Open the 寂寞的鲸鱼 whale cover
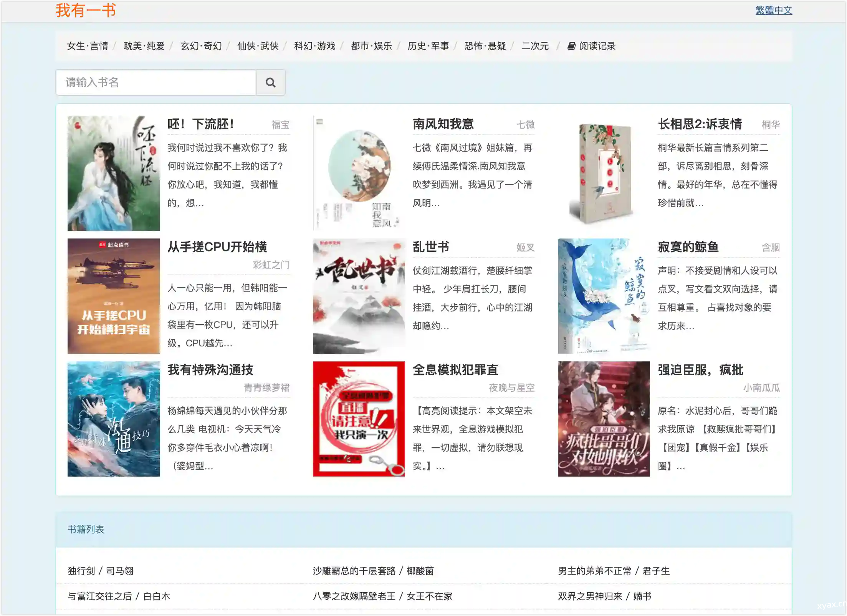 604,296
